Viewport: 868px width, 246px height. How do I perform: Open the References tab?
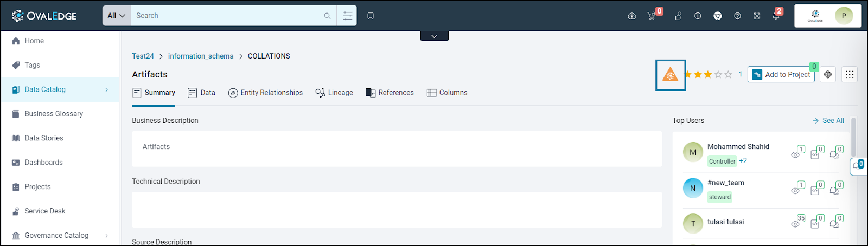click(390, 93)
